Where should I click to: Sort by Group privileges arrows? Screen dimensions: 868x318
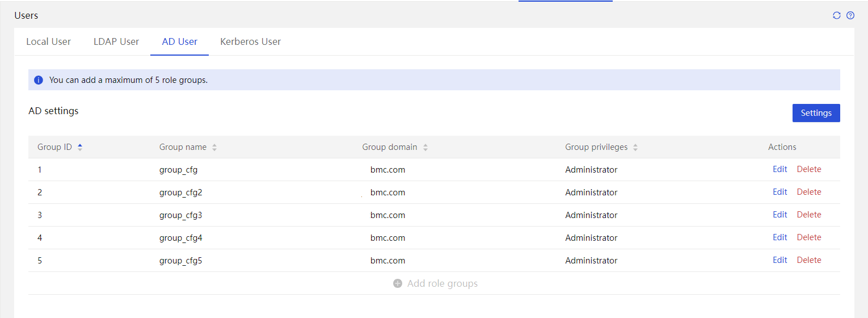[635, 147]
